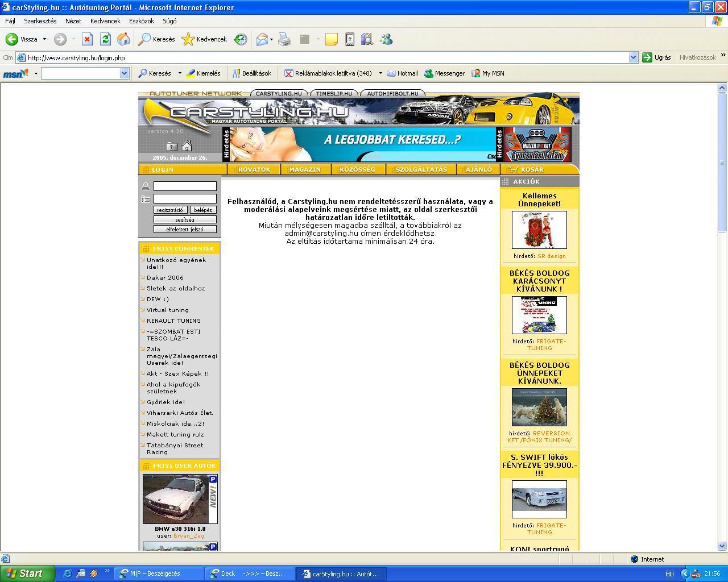Open the SZOLGÁLTATÁS navigation tab

pos(421,169)
